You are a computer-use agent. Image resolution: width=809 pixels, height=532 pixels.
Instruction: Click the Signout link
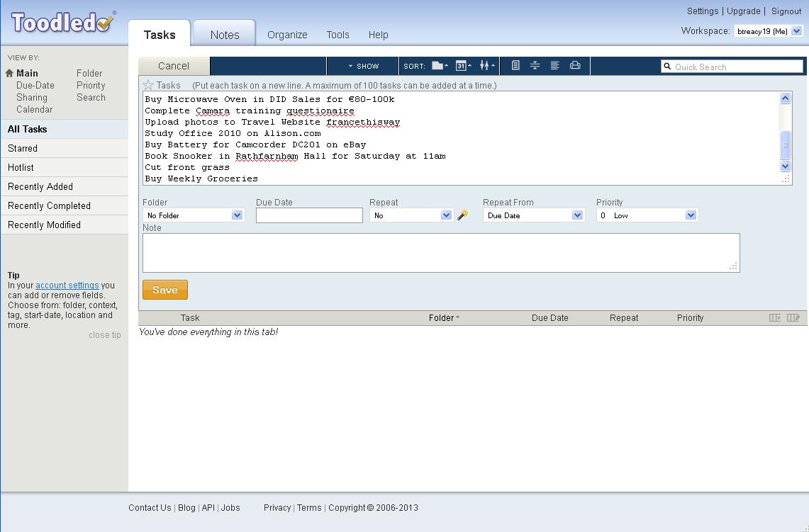786,11
